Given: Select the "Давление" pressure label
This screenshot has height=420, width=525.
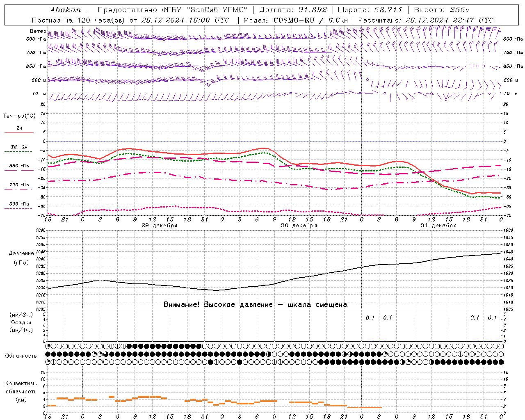Looking at the screenshot, I should click(21, 253).
